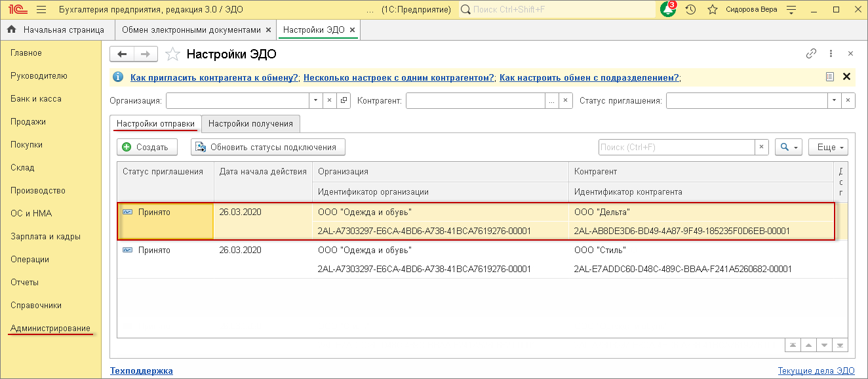Open the Администрирование section
Screen dimensions: 868x379
tap(50, 328)
